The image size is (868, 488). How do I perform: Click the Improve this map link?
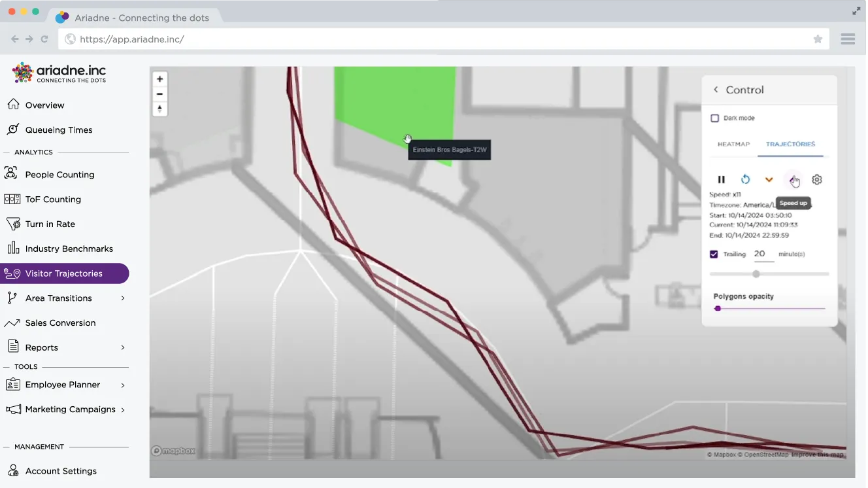[x=817, y=455]
